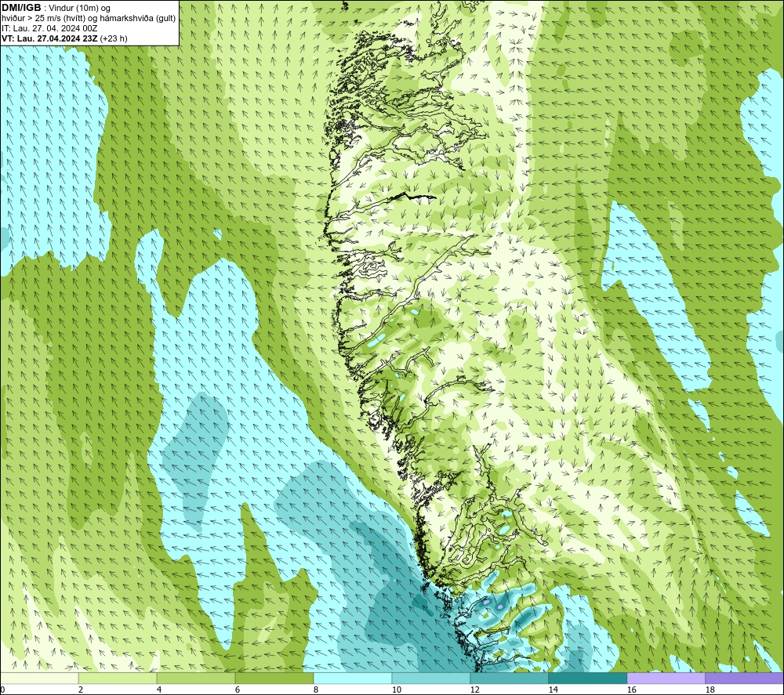Click the IT: Lau. 27. 04. 2024 00Z line
This screenshot has width=784, height=695.
(x=49, y=28)
